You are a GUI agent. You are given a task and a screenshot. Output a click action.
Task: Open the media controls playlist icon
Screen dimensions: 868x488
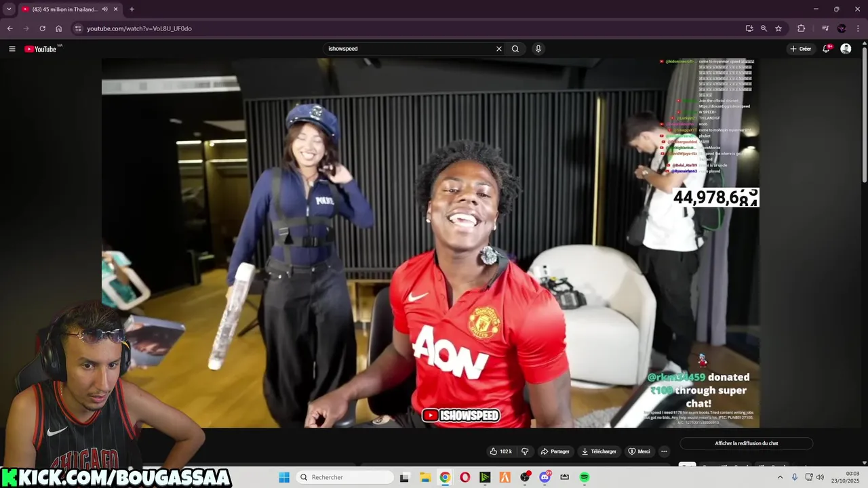tap(825, 28)
